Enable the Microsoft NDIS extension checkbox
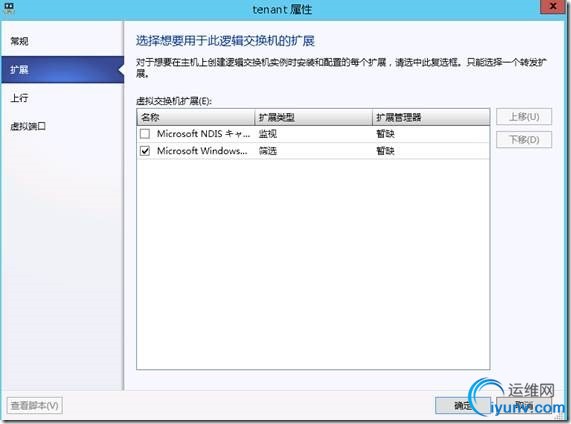 145,134
